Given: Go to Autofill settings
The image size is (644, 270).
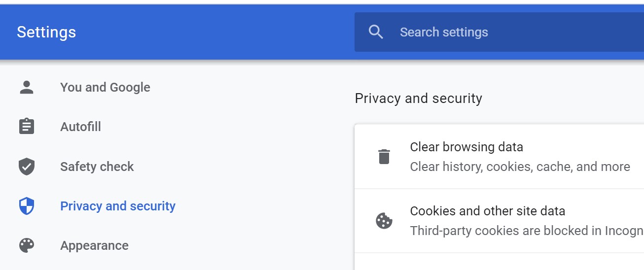Looking at the screenshot, I should pyautogui.click(x=80, y=127).
